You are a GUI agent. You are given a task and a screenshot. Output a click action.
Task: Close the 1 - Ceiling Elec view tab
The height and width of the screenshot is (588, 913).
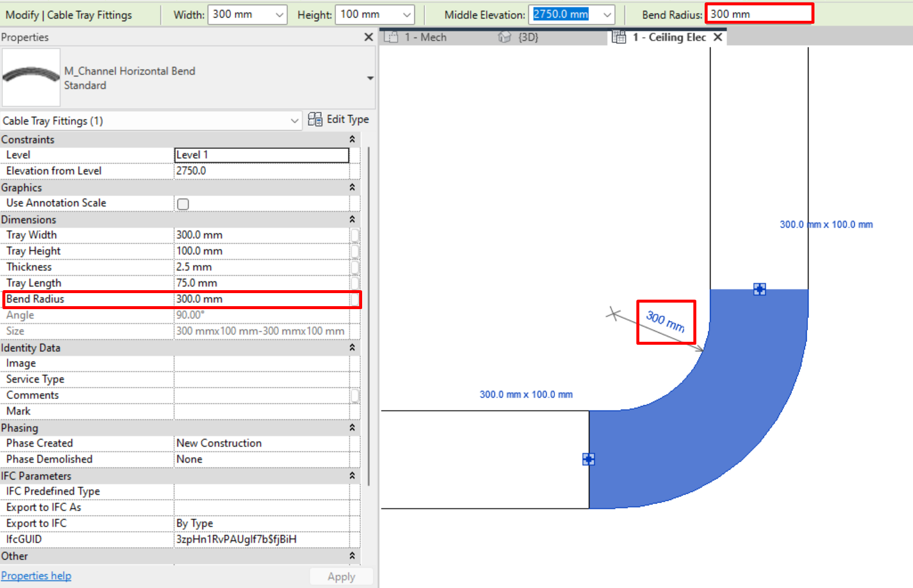718,37
